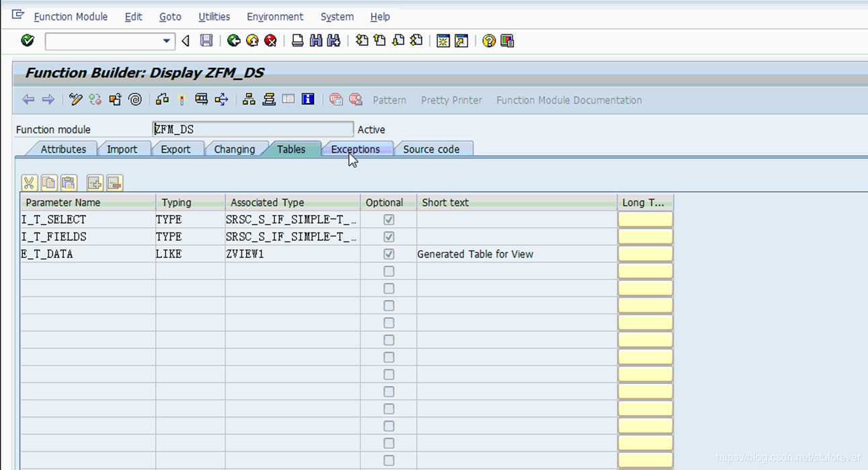Click the Function module name field ZFM_DS
This screenshot has height=470, width=868.
click(253, 129)
